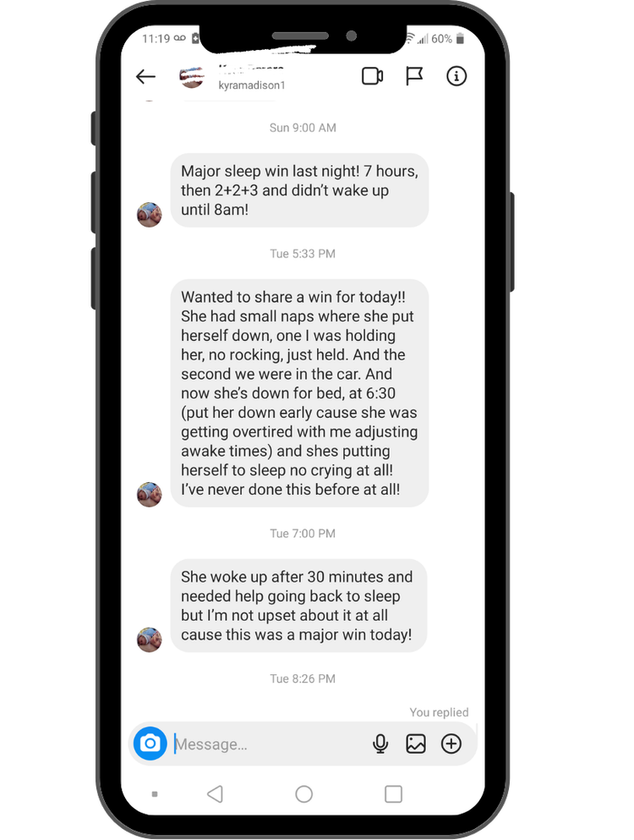Open kyramadison1 profile from header avatar
Image resolution: width=634 pixels, height=840 pixels.
coord(191,77)
